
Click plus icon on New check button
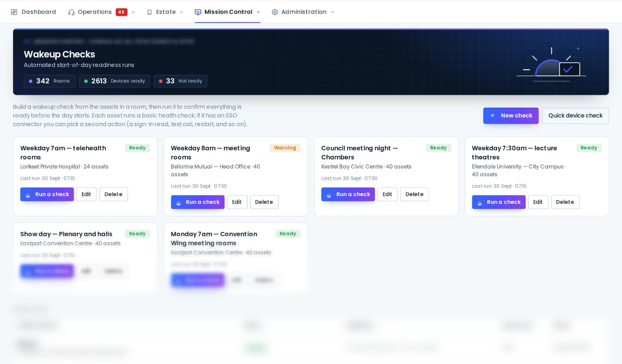click(x=492, y=115)
